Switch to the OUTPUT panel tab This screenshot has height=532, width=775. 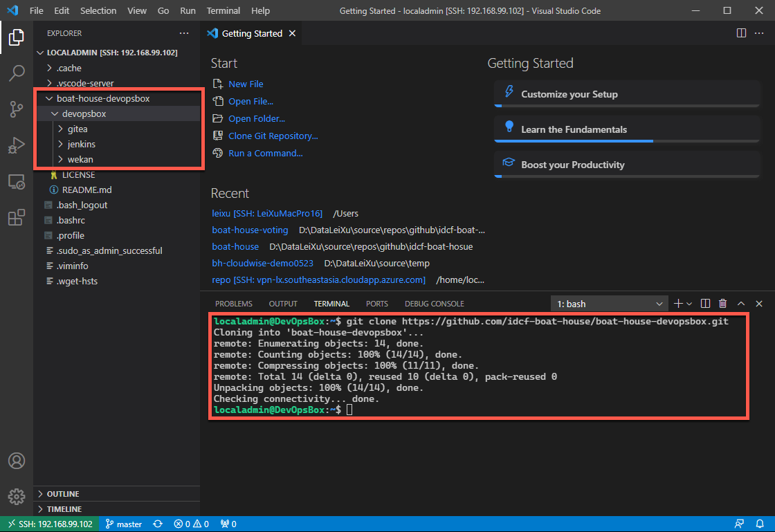click(x=283, y=304)
